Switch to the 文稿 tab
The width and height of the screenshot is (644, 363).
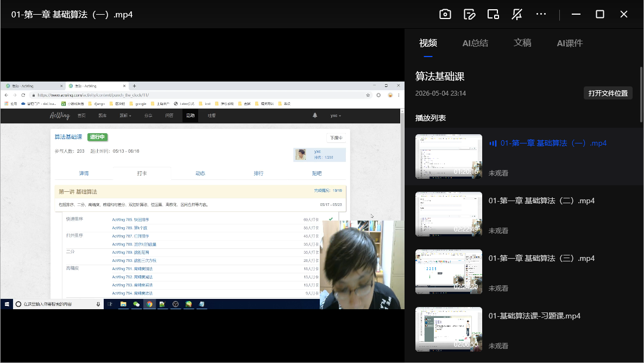[x=522, y=43]
